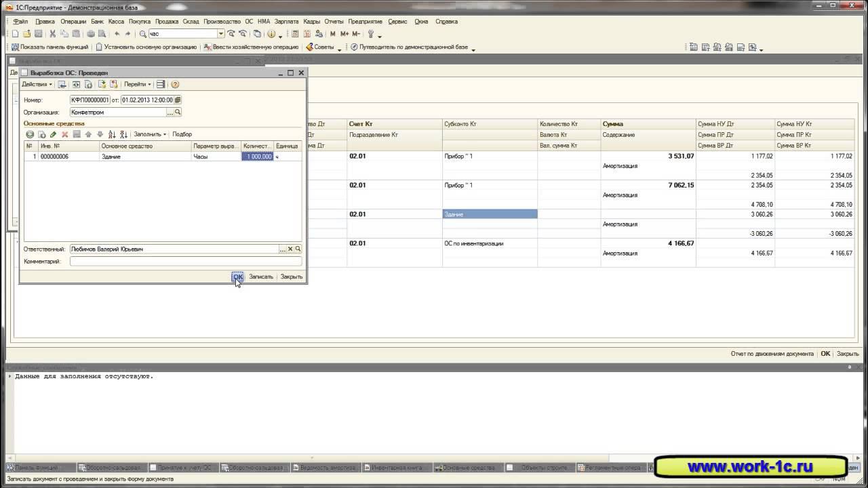Sort rows descending in table toolbar
The height and width of the screenshot is (488, 868).
[123, 134]
